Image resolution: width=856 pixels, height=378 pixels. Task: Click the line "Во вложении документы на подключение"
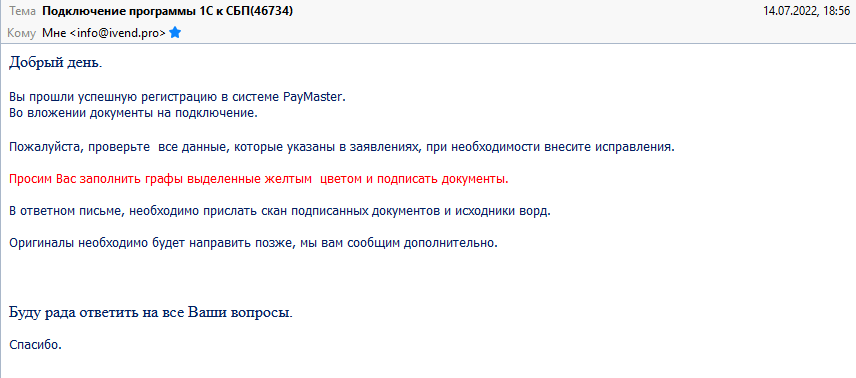[133, 114]
